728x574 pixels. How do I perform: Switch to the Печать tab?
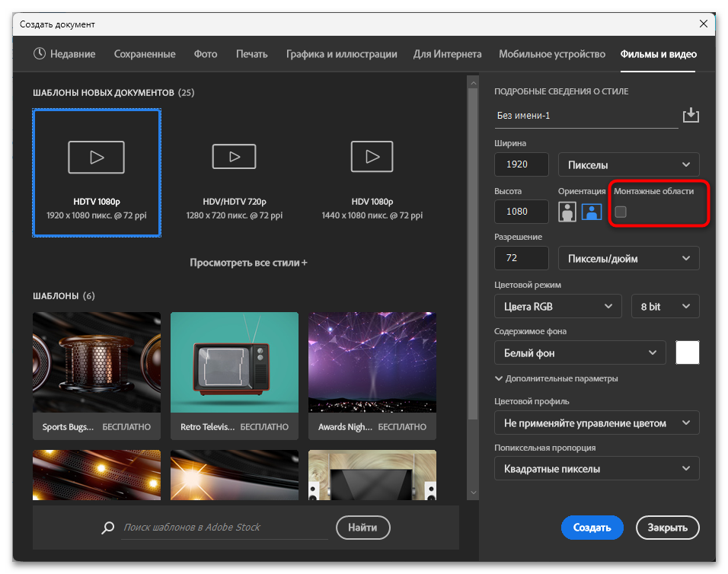pyautogui.click(x=251, y=54)
